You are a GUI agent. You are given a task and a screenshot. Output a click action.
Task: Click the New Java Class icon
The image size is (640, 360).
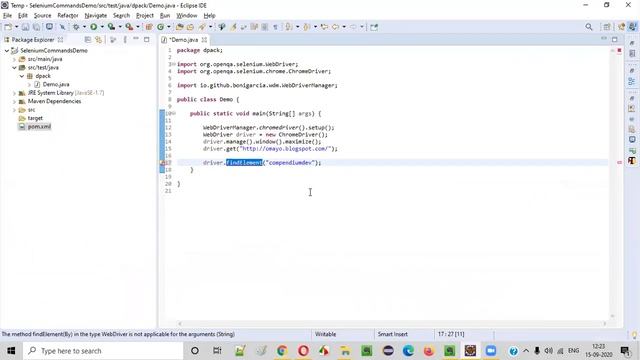160,27
